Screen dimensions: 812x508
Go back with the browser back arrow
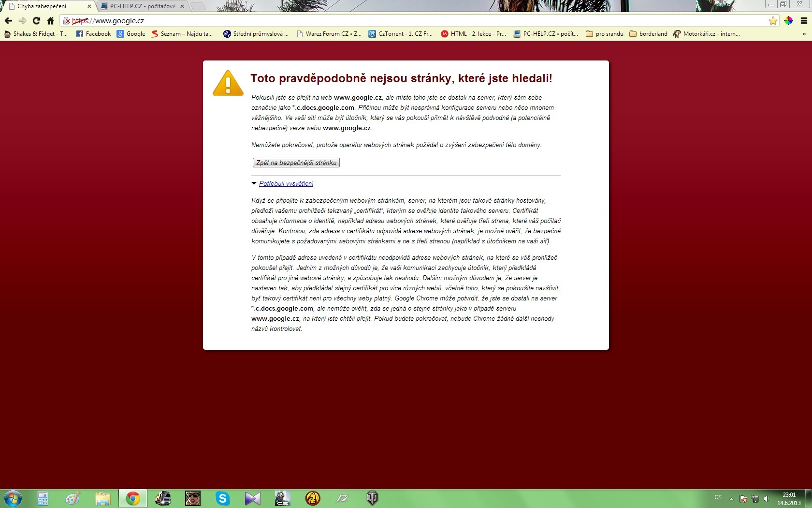coord(8,21)
